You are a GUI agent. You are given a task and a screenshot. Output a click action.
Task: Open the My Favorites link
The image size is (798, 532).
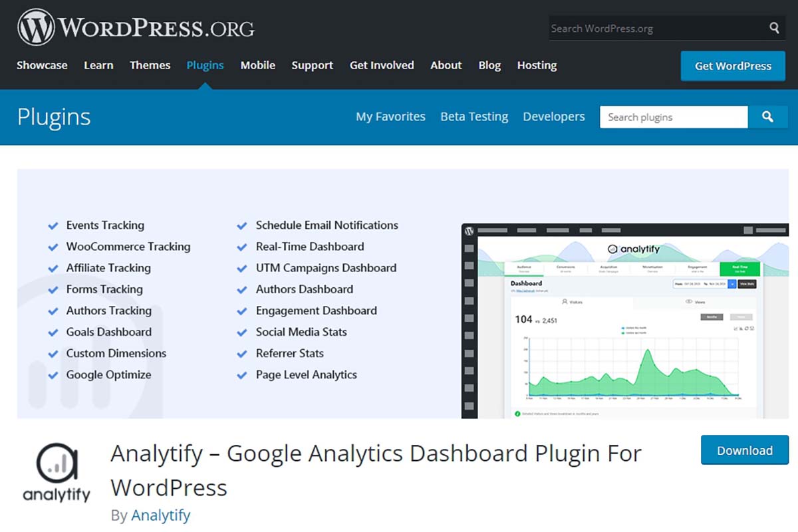[x=390, y=116]
